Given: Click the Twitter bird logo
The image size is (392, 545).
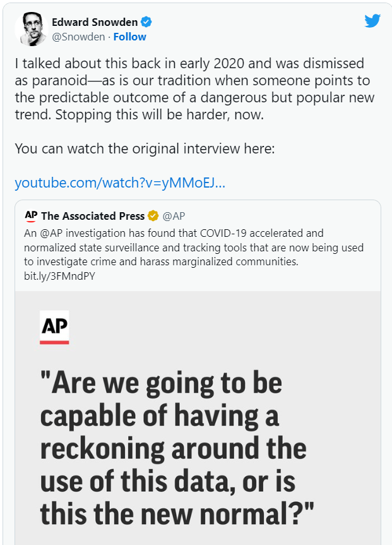Looking at the screenshot, I should pos(372,21).
